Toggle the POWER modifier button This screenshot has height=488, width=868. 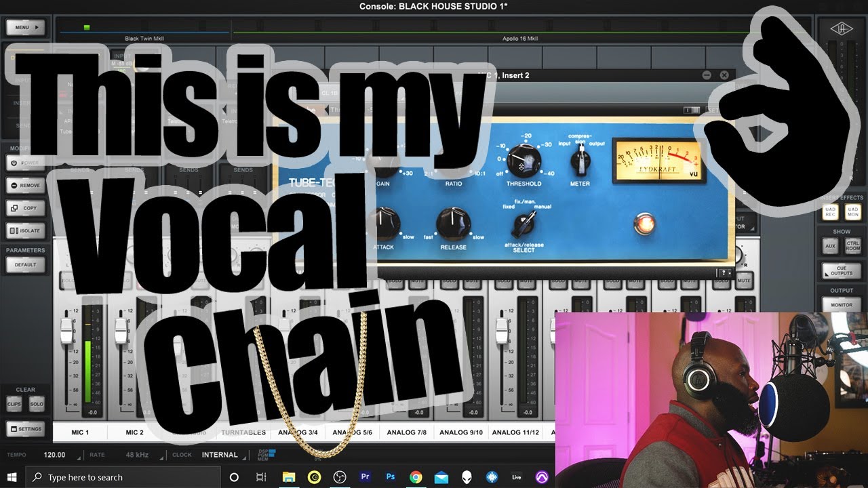[x=25, y=163]
